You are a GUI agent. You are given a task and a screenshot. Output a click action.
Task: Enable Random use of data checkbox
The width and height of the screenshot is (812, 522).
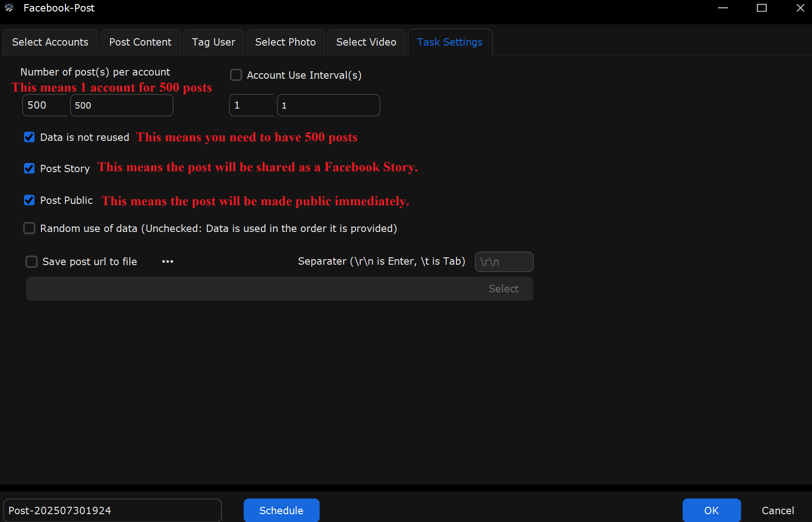29,228
